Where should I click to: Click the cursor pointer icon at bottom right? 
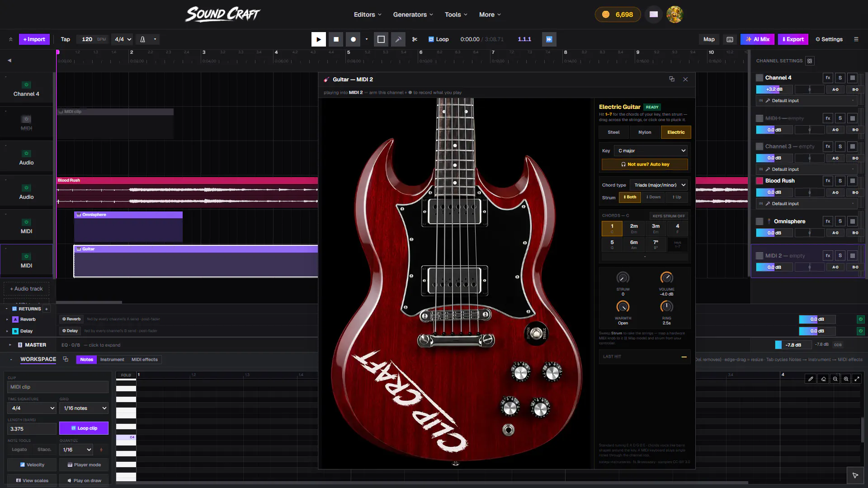click(855, 475)
